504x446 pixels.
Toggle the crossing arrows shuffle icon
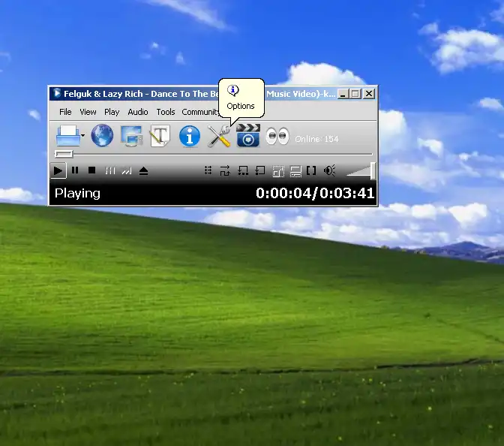point(225,170)
